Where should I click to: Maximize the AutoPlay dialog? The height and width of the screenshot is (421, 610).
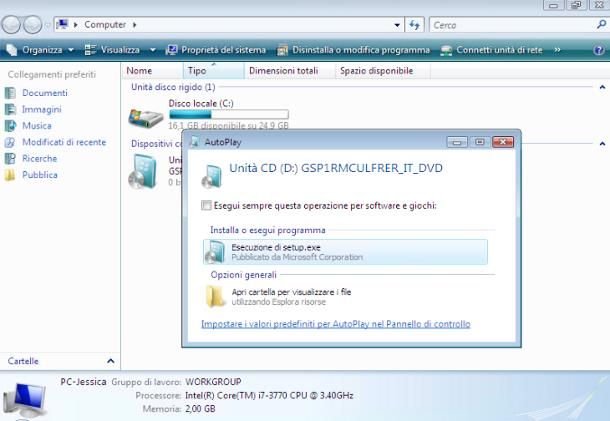480,142
